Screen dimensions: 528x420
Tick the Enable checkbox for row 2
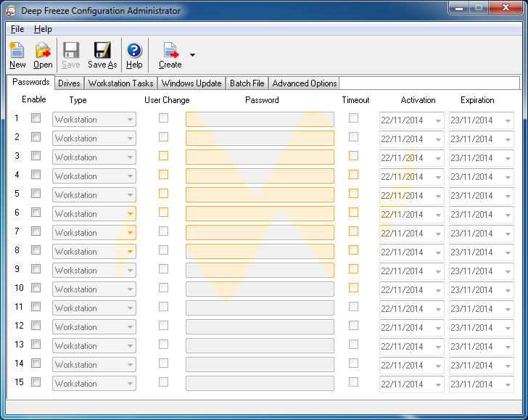36,137
